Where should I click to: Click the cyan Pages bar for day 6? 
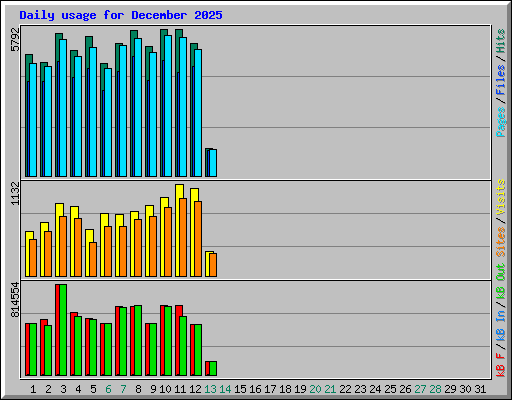tap(108, 122)
